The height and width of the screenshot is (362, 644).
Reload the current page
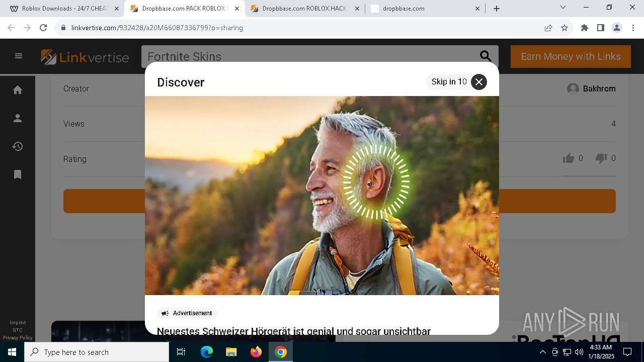tap(43, 28)
